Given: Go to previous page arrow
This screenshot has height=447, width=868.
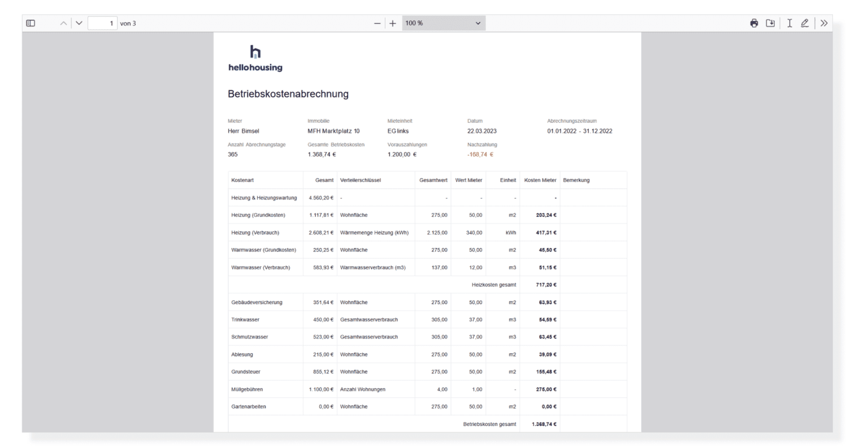Looking at the screenshot, I should 64,23.
